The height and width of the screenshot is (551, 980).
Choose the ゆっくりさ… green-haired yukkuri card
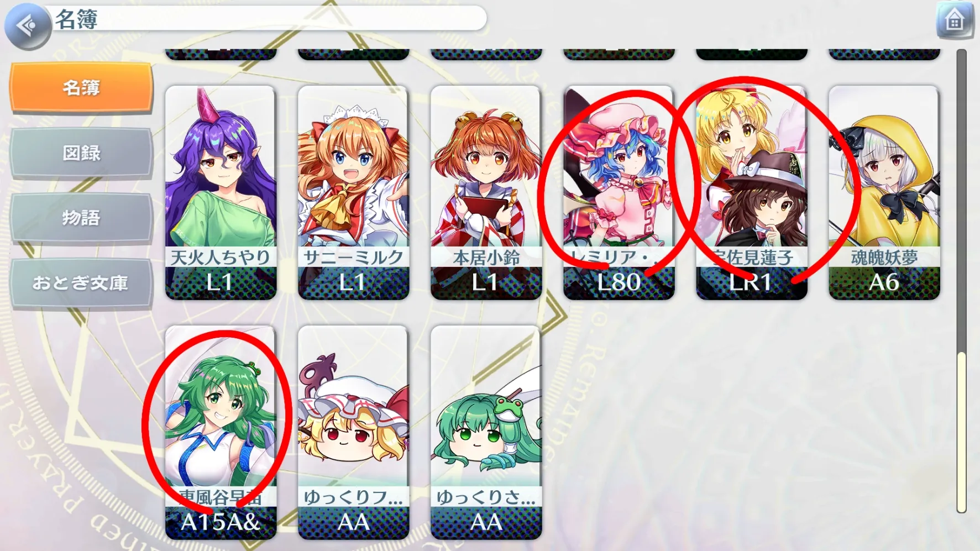click(486, 432)
